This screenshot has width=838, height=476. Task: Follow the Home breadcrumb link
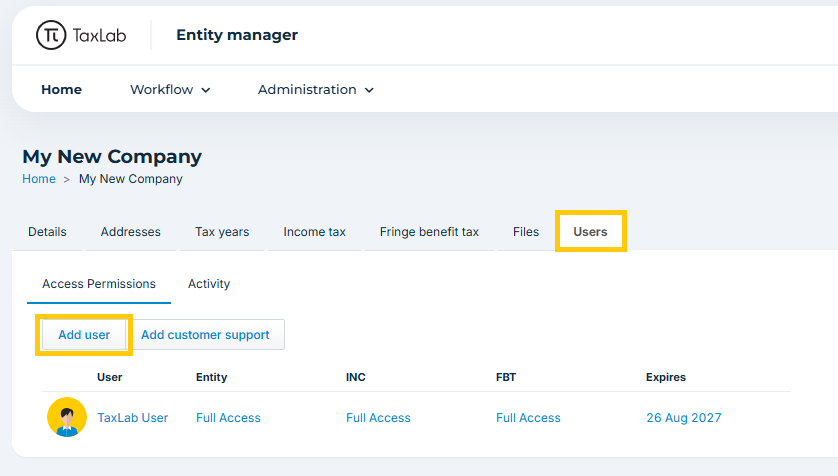coord(39,179)
